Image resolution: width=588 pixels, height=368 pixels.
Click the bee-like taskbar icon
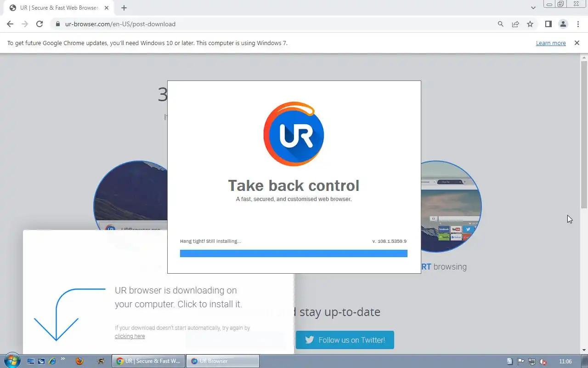point(101,361)
